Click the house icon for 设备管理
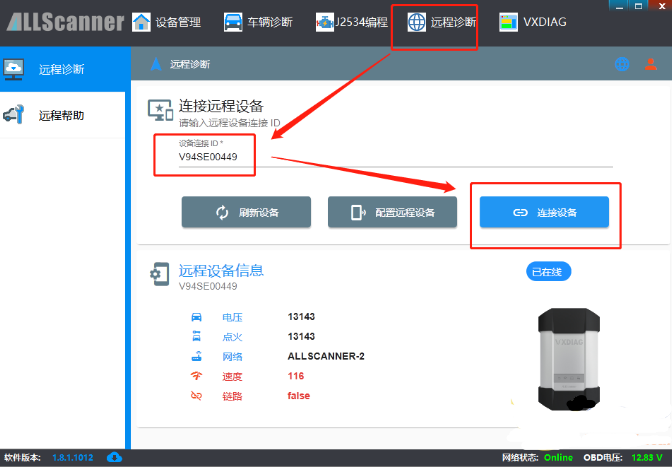This screenshot has width=672, height=467. click(141, 22)
